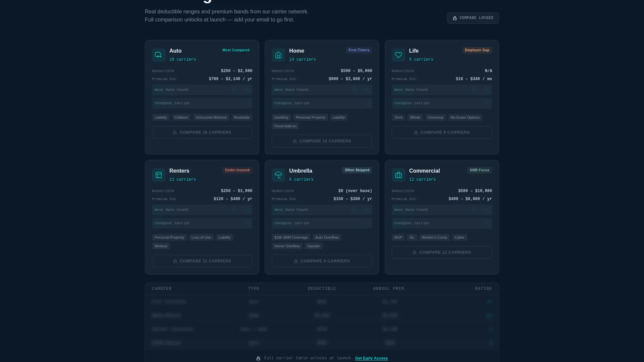Click the Under-insured badge
Viewport: 644px width, 362px height.
(237, 170)
